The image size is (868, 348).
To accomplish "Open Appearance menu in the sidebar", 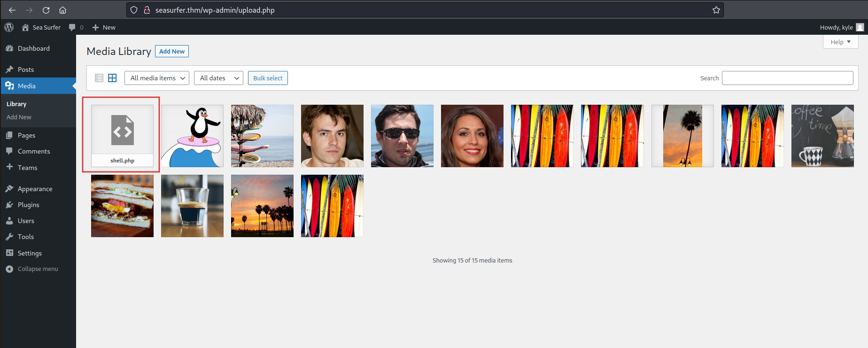I will pos(35,189).
